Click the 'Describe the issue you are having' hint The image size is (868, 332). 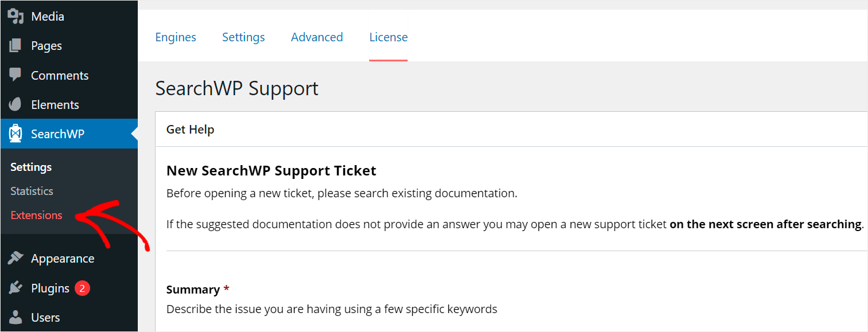332,309
